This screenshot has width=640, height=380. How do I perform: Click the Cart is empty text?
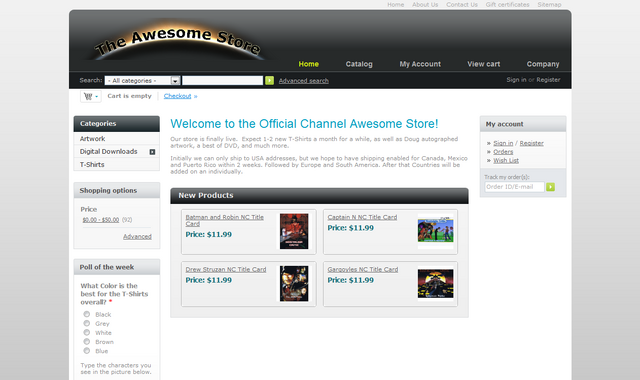[129, 96]
